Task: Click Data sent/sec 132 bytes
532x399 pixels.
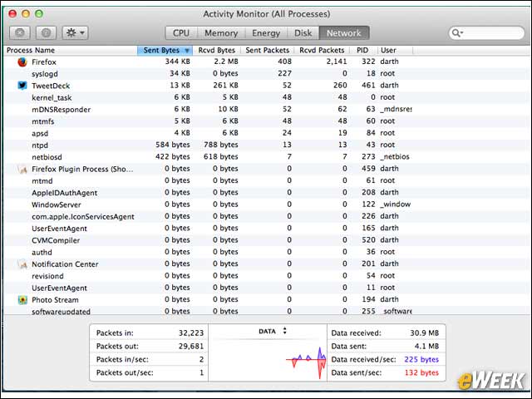Action: (421, 372)
